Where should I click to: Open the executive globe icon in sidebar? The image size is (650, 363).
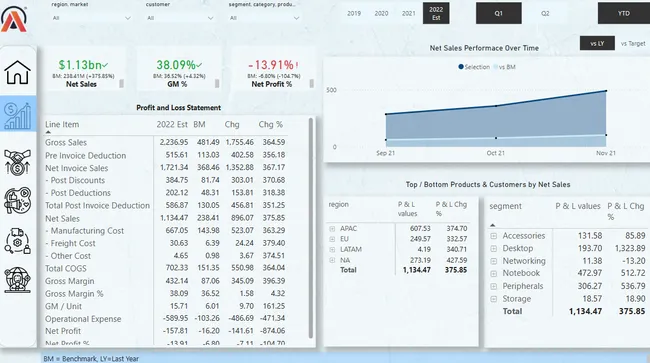[17, 280]
